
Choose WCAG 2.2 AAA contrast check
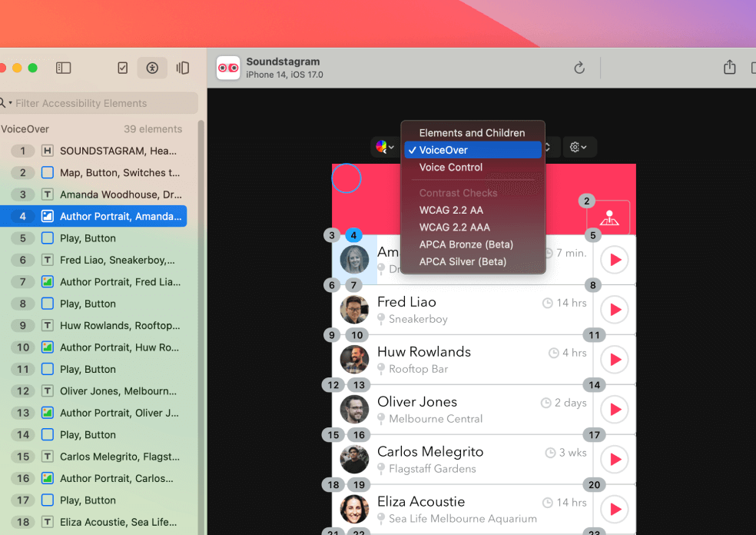(472, 228)
